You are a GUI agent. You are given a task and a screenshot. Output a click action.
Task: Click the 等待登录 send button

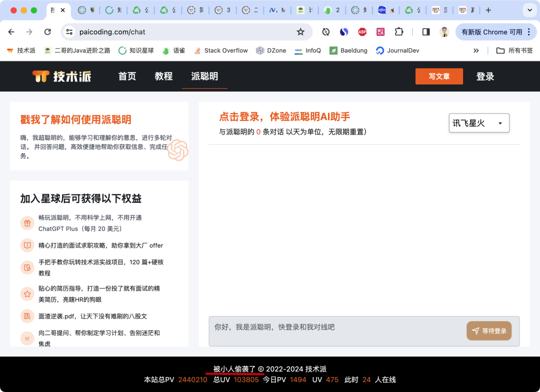pos(489,331)
